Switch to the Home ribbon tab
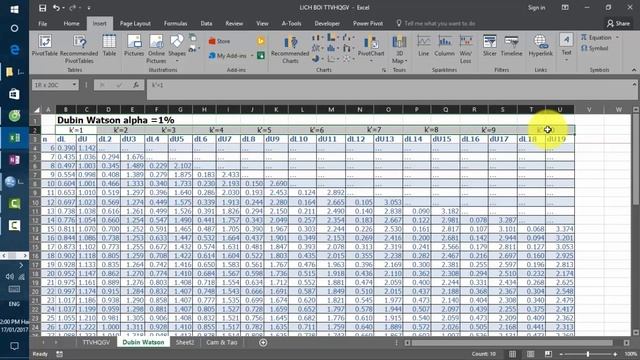The image size is (640, 360). coord(71,24)
